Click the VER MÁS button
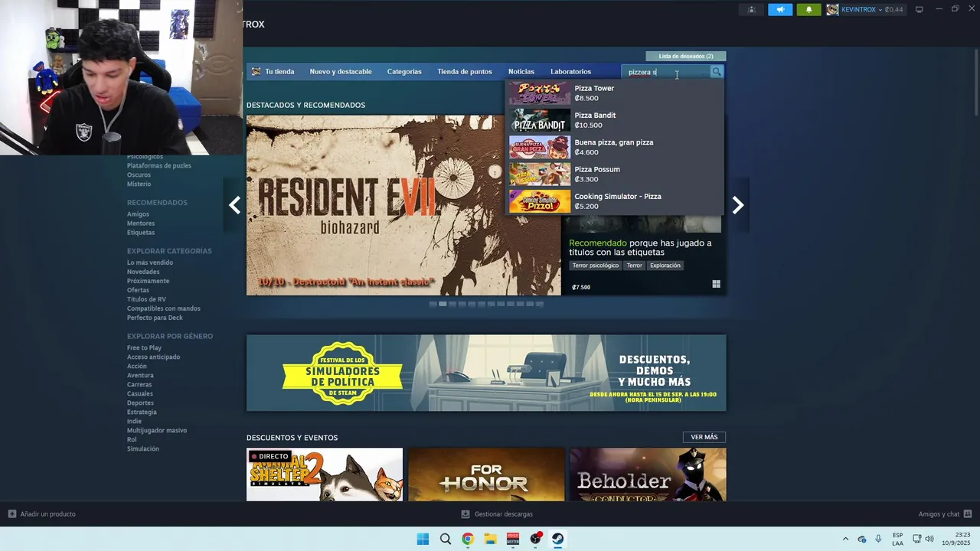980x551 pixels. click(704, 437)
